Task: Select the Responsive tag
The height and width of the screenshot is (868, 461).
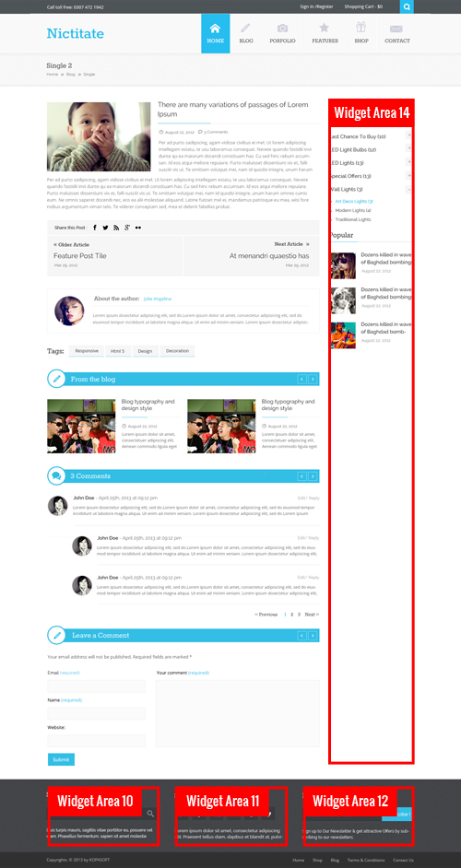Action: [87, 351]
